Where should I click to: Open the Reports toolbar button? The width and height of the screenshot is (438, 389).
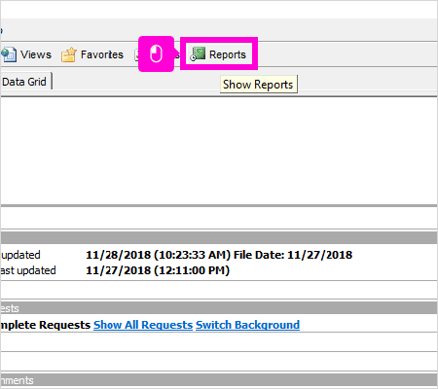pos(219,54)
